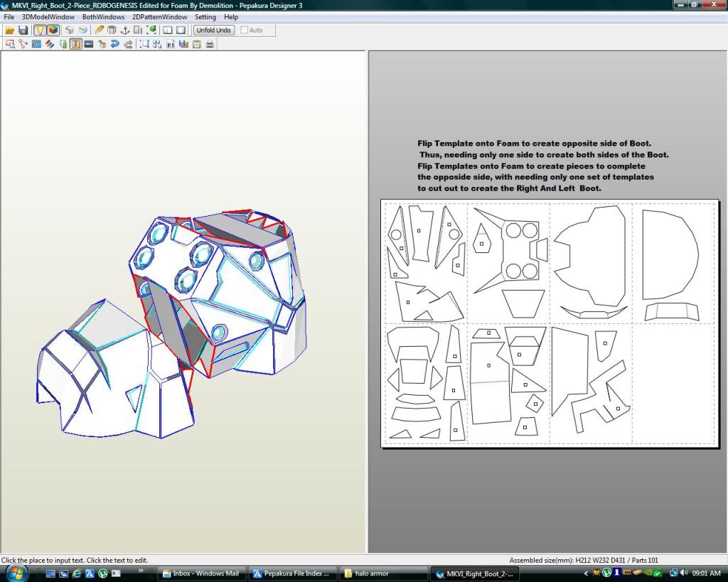
Task: Expand the quick launch overflow chevron
Action: [141, 570]
